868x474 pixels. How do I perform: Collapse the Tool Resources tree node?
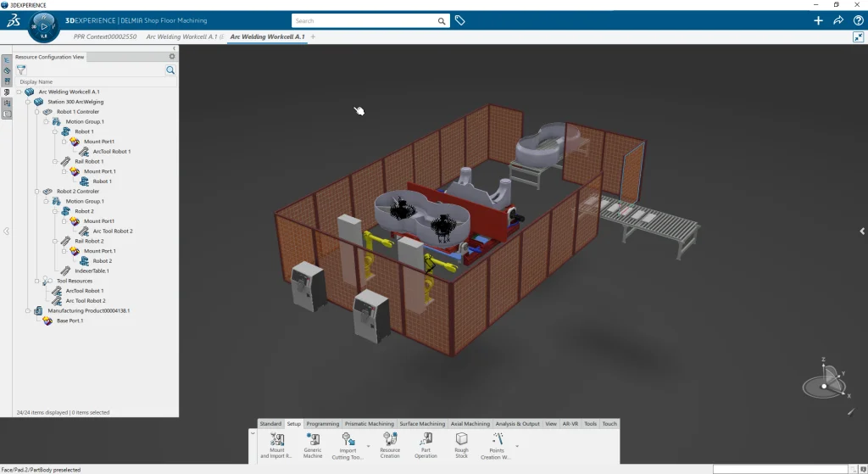(37, 281)
